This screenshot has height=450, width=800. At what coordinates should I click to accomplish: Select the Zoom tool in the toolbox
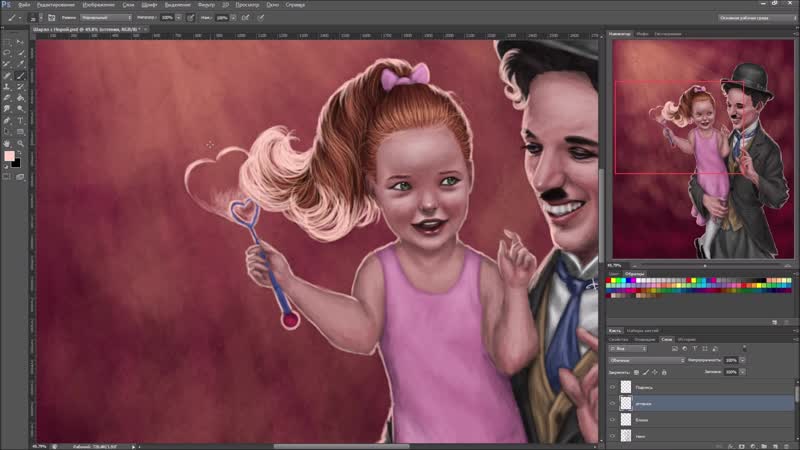(20, 143)
